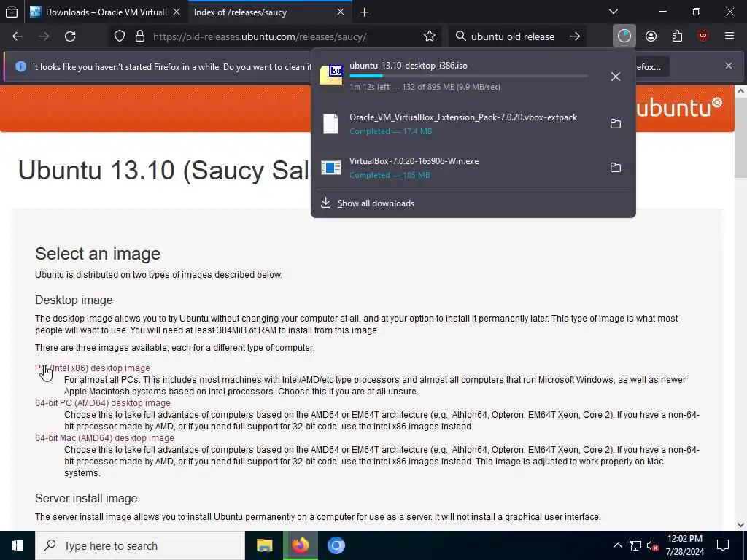Image resolution: width=747 pixels, height=560 pixels.
Task: Show hidden system tray icons
Action: [x=617, y=545]
